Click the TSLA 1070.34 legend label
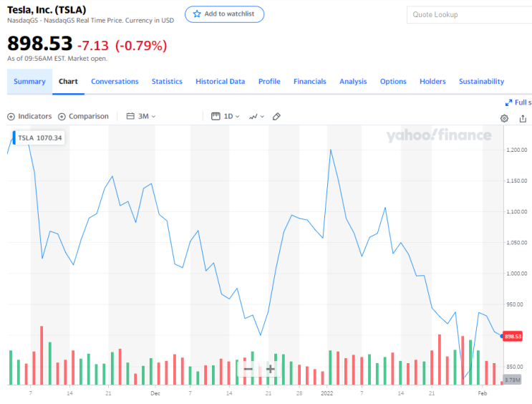532x404 pixels. tap(39, 138)
